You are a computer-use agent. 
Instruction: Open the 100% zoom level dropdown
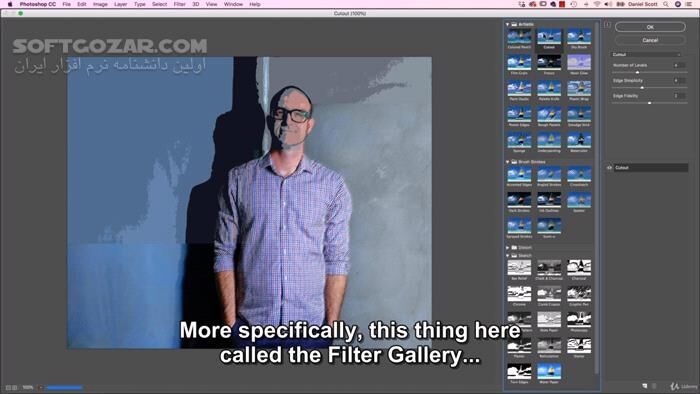40,388
